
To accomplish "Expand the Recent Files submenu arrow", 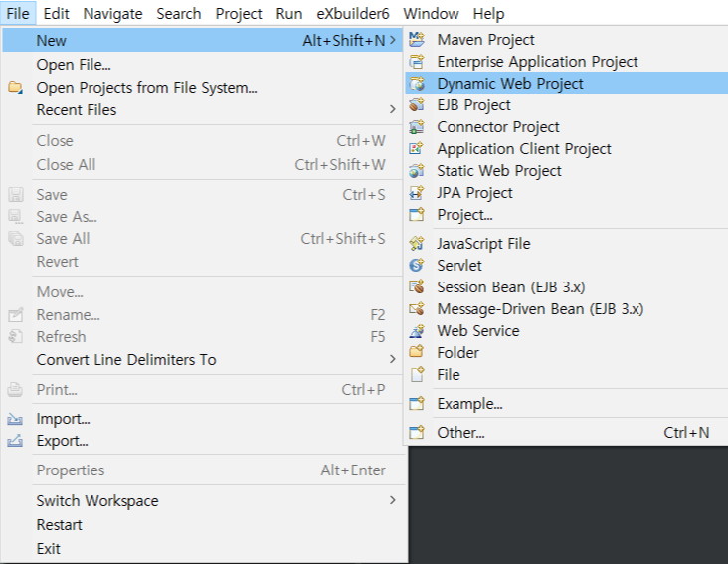I will pyautogui.click(x=393, y=109).
